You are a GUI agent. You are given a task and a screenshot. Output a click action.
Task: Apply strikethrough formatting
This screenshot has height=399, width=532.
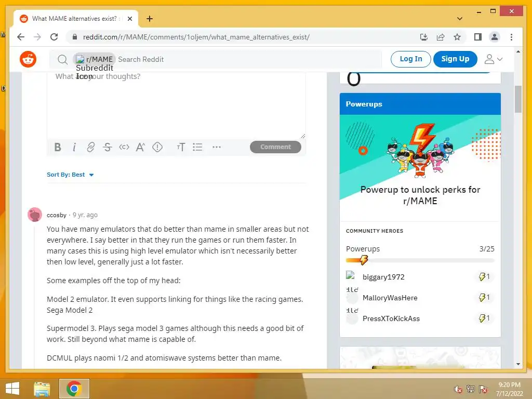(107, 147)
